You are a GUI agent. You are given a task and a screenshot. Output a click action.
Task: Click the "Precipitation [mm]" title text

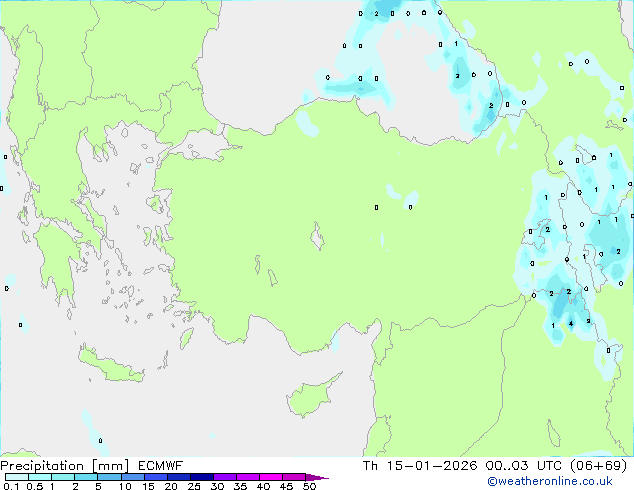(x=64, y=466)
